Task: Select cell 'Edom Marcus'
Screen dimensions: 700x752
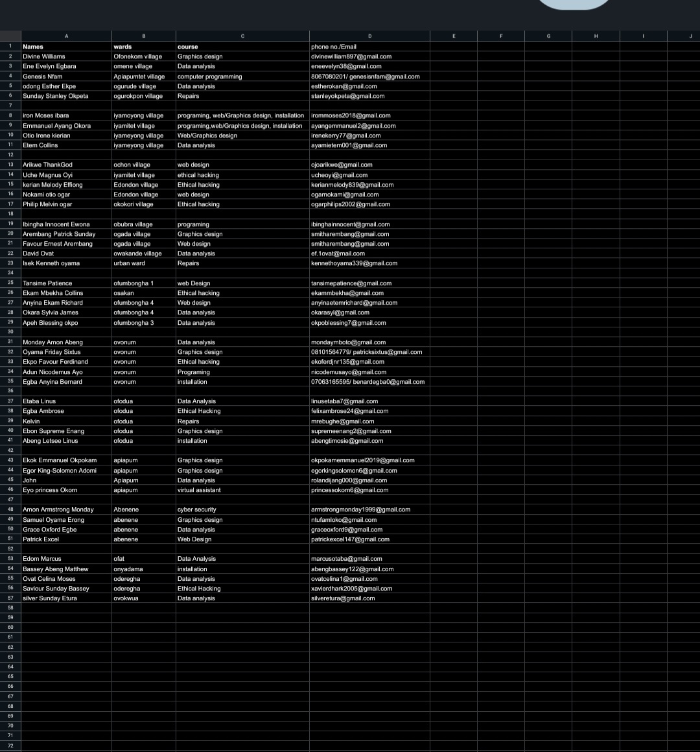Action: pos(66,559)
